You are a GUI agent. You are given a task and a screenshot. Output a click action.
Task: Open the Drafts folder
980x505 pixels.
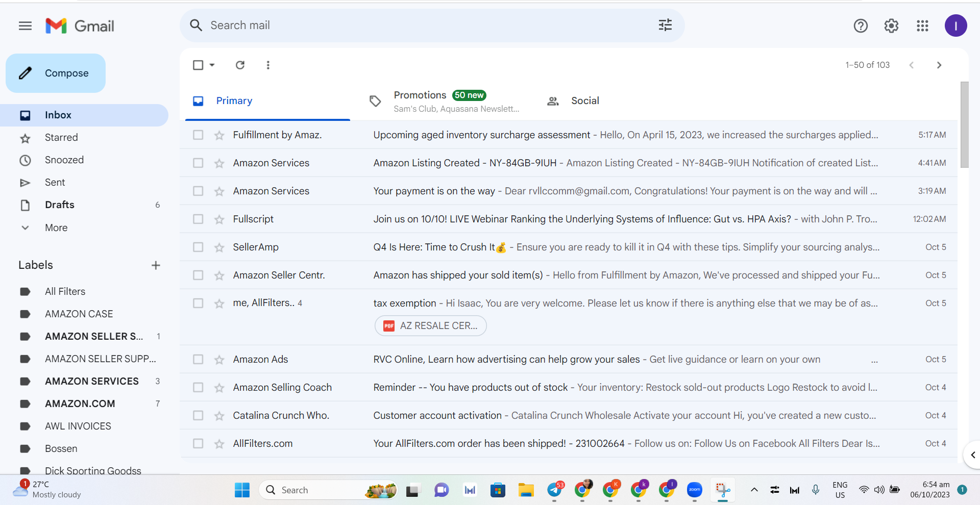(84, 205)
